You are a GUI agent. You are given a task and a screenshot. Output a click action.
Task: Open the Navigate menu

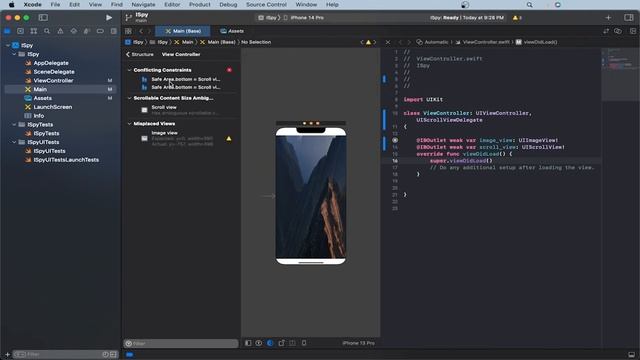143,4
